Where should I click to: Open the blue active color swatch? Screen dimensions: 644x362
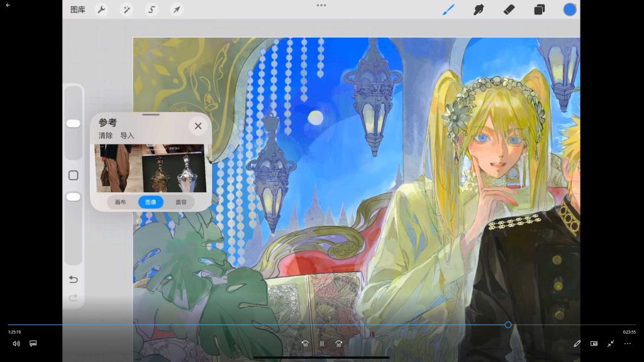[x=570, y=9]
